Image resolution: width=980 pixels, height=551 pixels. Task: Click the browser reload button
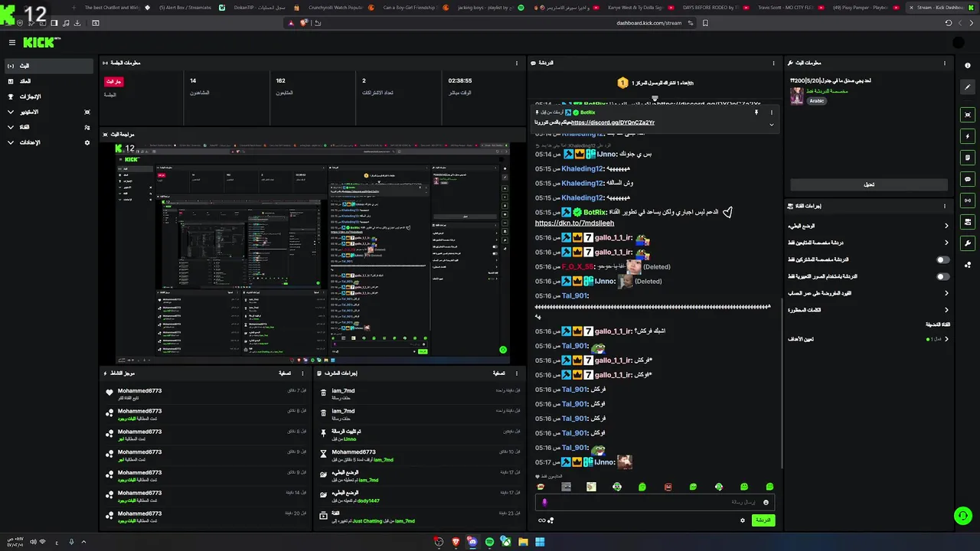tap(948, 23)
